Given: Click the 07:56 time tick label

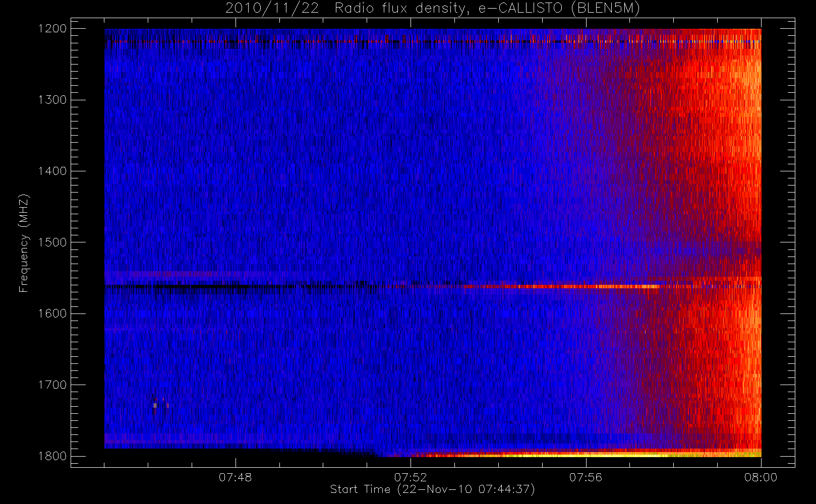Looking at the screenshot, I should [586, 477].
